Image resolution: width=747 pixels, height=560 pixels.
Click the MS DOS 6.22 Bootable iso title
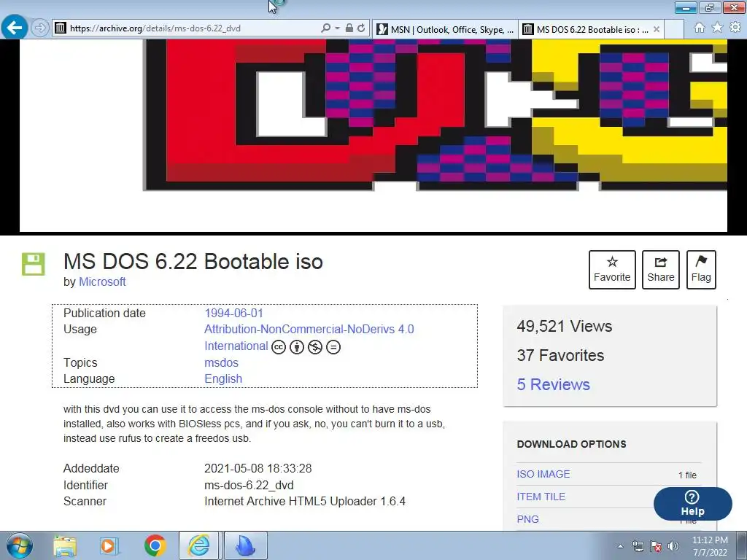pos(193,262)
